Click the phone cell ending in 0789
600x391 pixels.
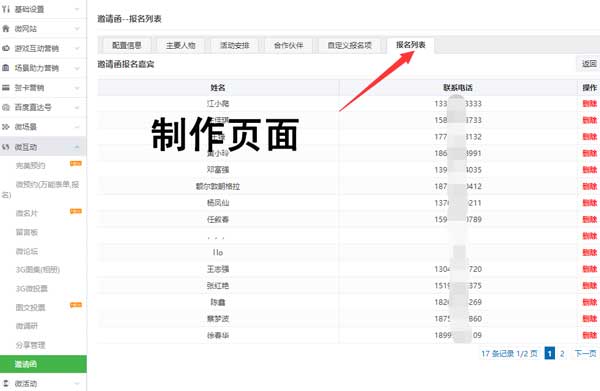click(458, 220)
